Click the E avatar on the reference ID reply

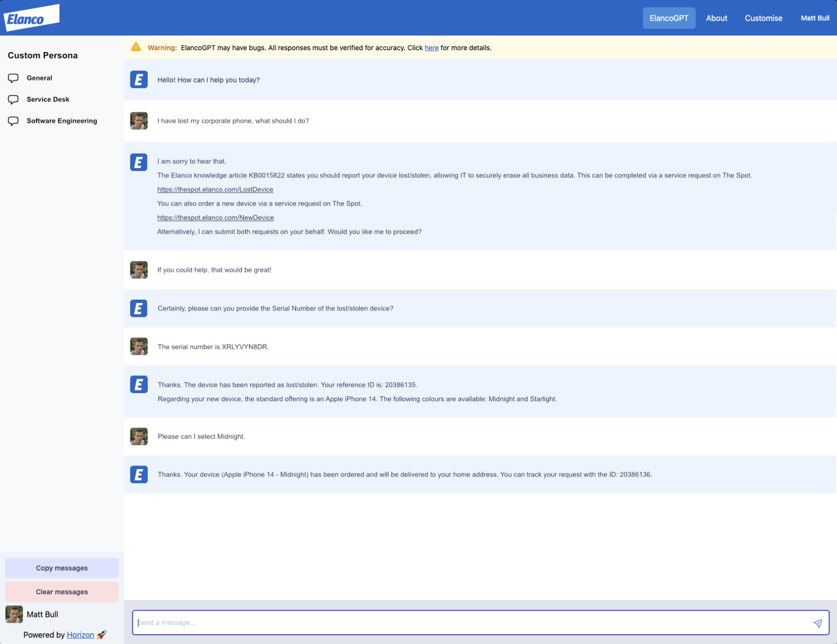139,384
